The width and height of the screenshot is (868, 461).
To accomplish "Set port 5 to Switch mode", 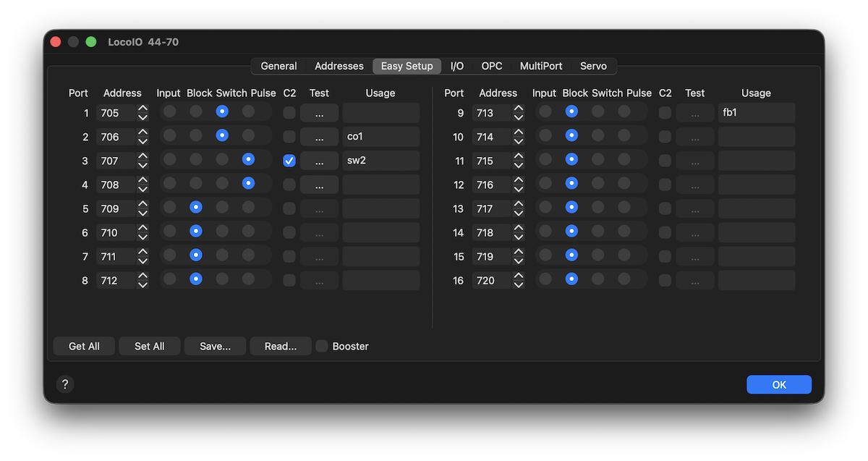I will click(222, 207).
